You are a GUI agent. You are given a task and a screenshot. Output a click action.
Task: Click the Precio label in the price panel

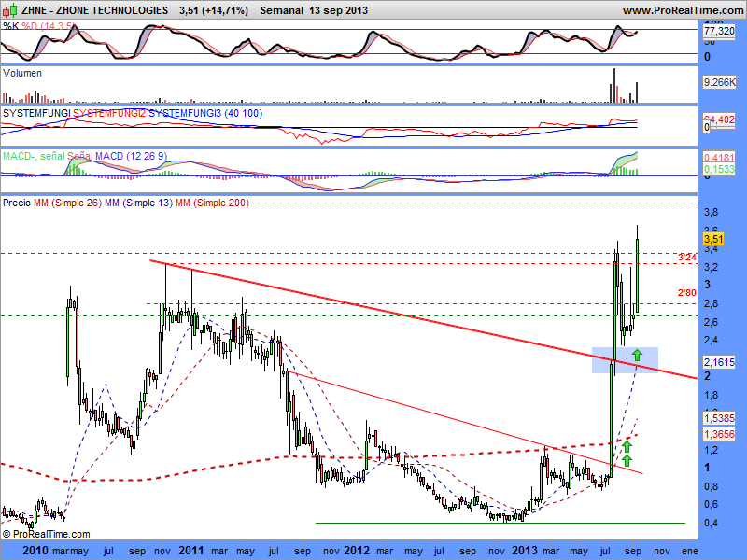pyautogui.click(x=17, y=203)
